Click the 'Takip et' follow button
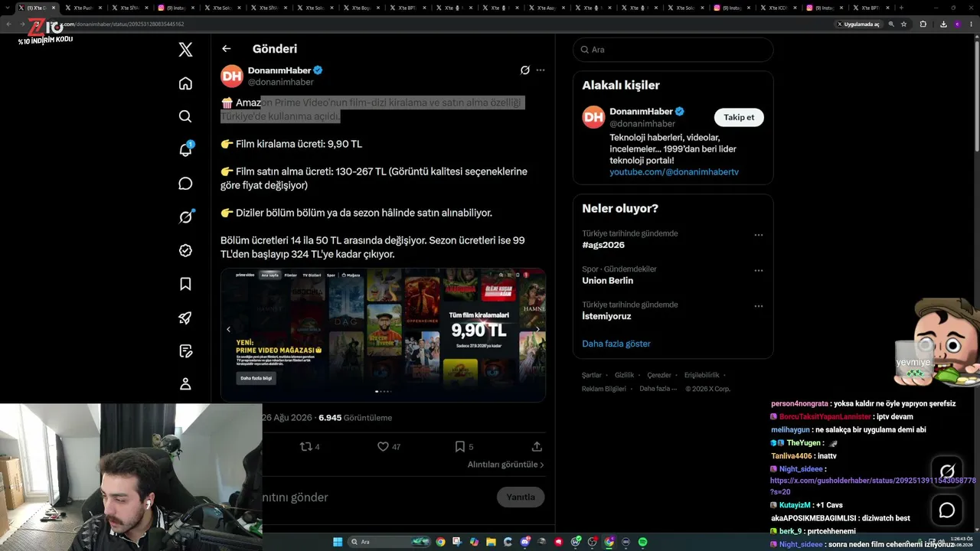Image resolution: width=980 pixels, height=551 pixels. (x=739, y=117)
